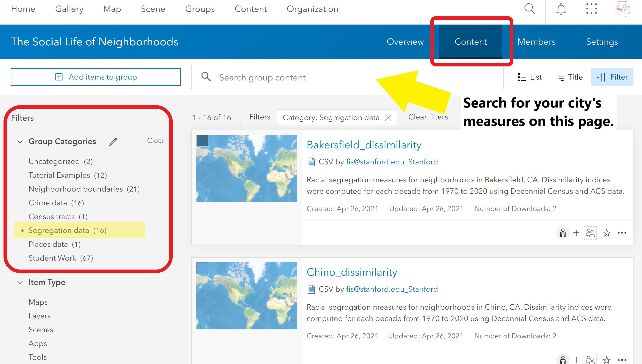642x364 pixels.
Task: Click the search magnifier icon in top navigation
Action: [x=530, y=9]
